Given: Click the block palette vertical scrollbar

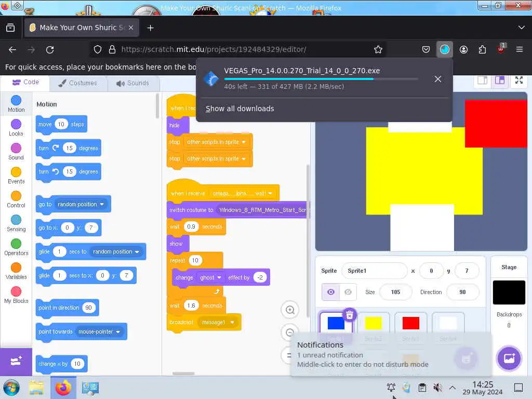Looking at the screenshot, I should click(x=157, y=106).
